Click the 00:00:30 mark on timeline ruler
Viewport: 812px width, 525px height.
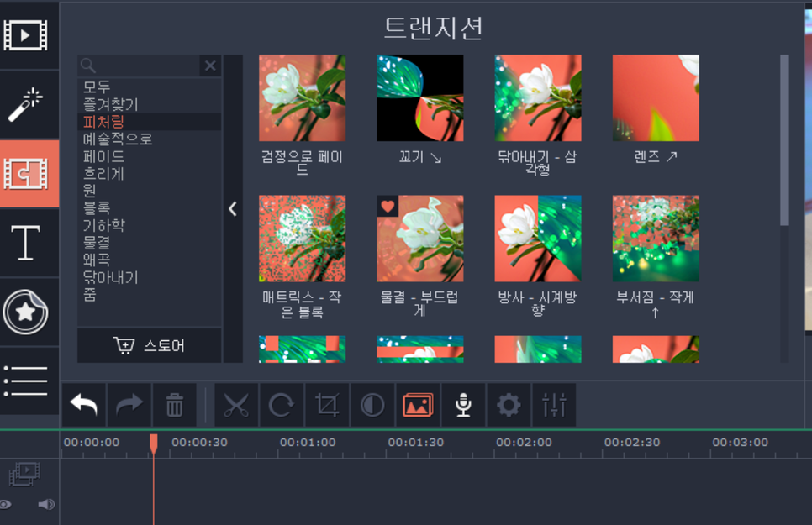pos(199,443)
